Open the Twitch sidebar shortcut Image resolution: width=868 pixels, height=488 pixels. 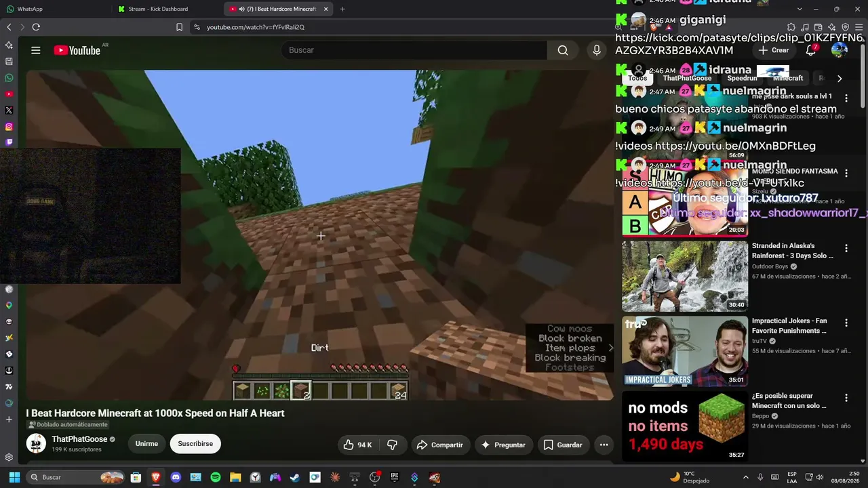[x=9, y=142]
